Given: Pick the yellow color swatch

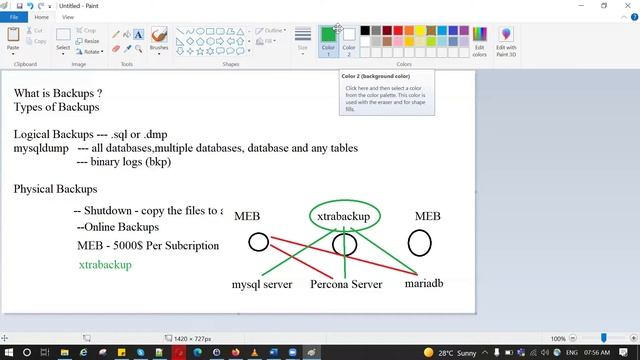Looking at the screenshot, I should pyautogui.click(x=420, y=31).
